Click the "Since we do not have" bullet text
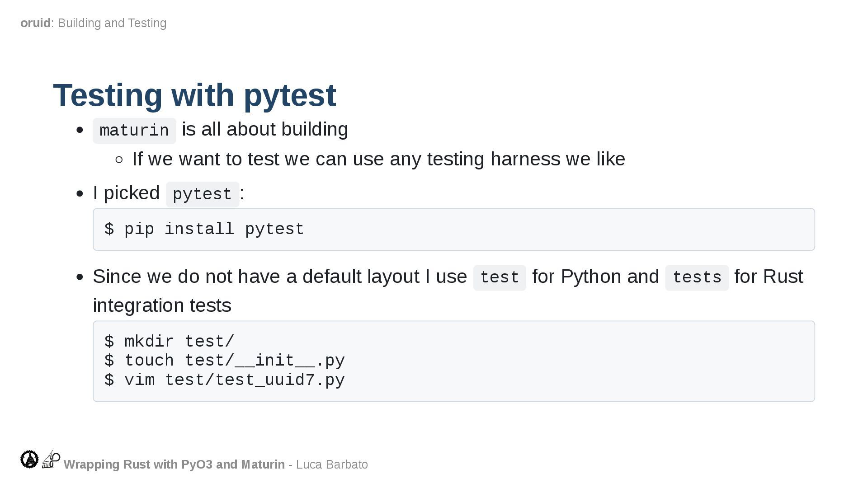Viewport: 868px width, 488px height. click(x=279, y=277)
